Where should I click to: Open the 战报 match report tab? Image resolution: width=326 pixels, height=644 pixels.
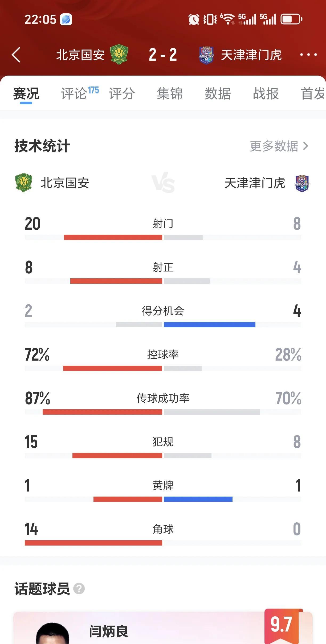(x=266, y=93)
